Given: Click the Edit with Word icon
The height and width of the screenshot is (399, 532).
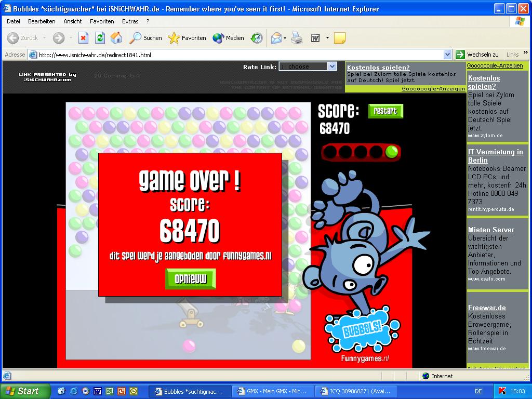Looking at the screenshot, I should [315, 38].
